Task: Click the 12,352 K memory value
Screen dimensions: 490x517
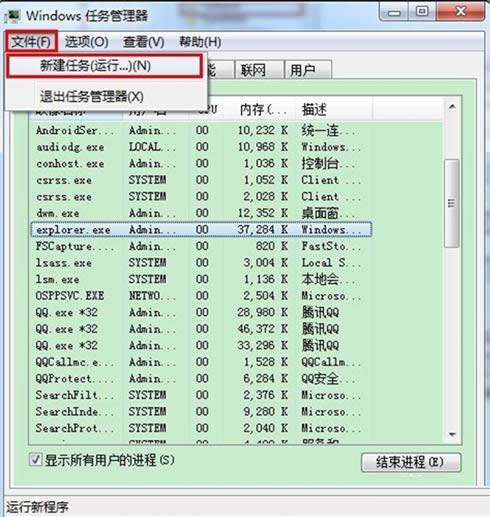Action: [x=263, y=213]
